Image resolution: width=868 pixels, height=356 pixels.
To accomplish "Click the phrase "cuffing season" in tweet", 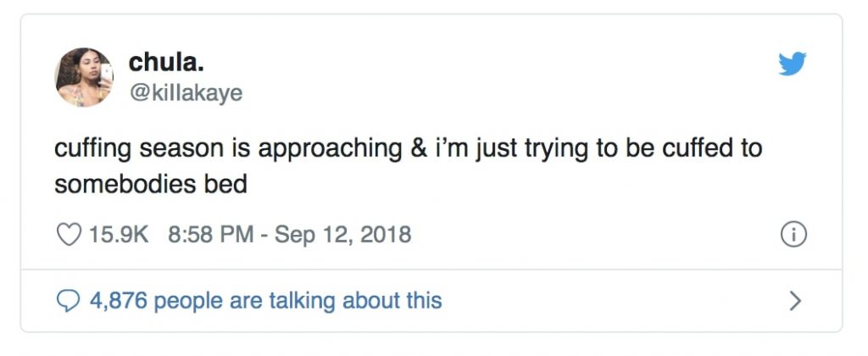I will [x=144, y=148].
